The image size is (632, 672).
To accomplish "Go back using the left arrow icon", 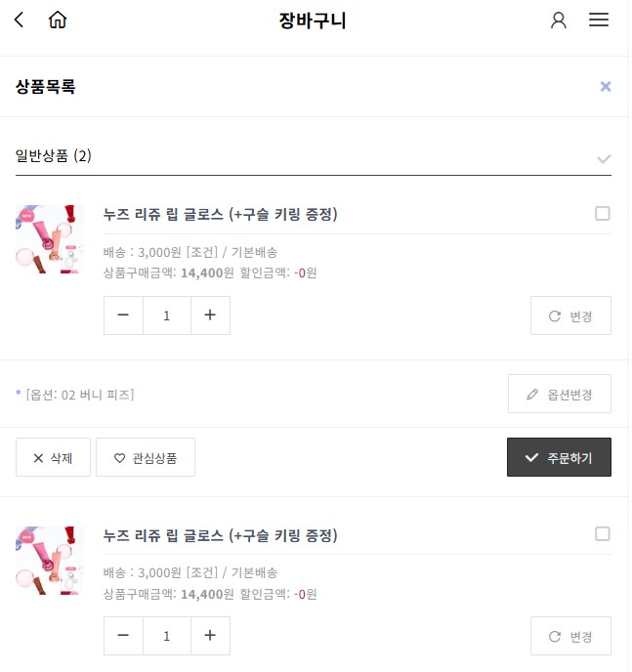I will point(19,20).
